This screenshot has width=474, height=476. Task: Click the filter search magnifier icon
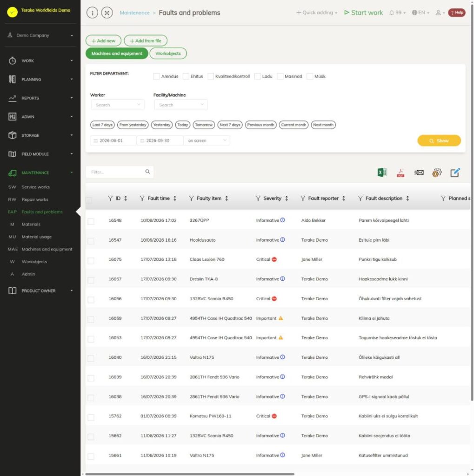pos(147,172)
